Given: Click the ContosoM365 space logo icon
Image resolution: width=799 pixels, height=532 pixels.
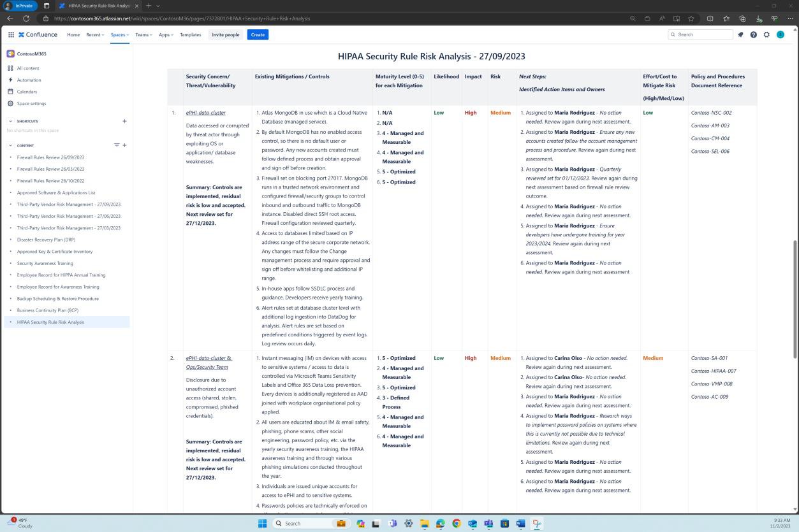Looking at the screenshot, I should pyautogui.click(x=10, y=54).
